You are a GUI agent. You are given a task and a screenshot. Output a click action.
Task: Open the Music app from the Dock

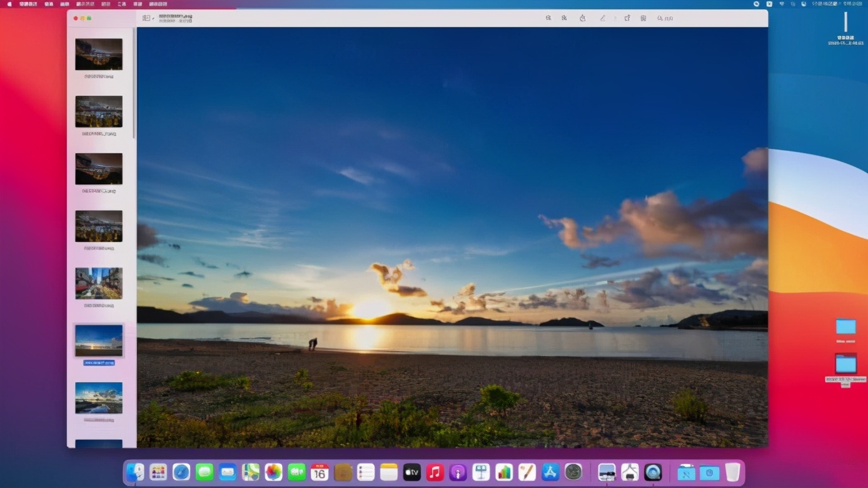pyautogui.click(x=435, y=472)
